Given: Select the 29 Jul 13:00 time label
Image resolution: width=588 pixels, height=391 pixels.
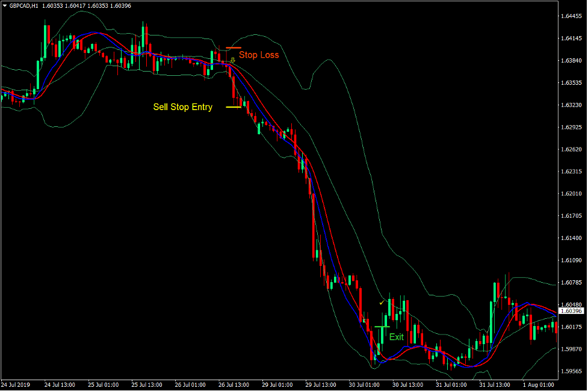Looking at the screenshot, I should click(320, 384).
